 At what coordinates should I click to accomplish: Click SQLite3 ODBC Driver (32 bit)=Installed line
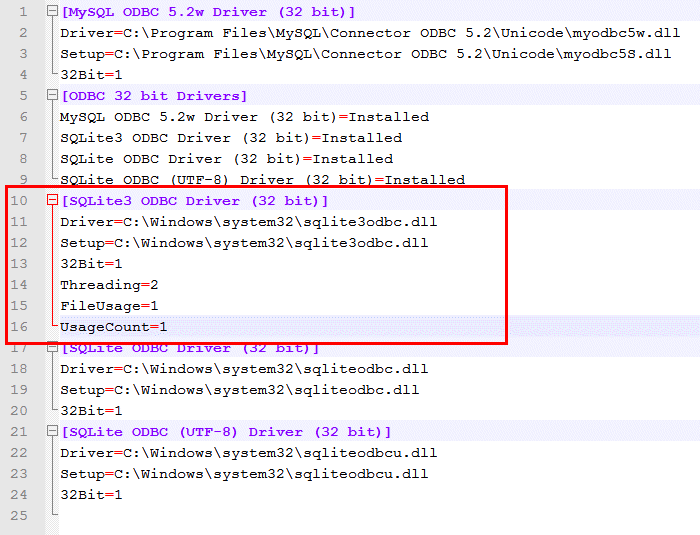(231, 138)
